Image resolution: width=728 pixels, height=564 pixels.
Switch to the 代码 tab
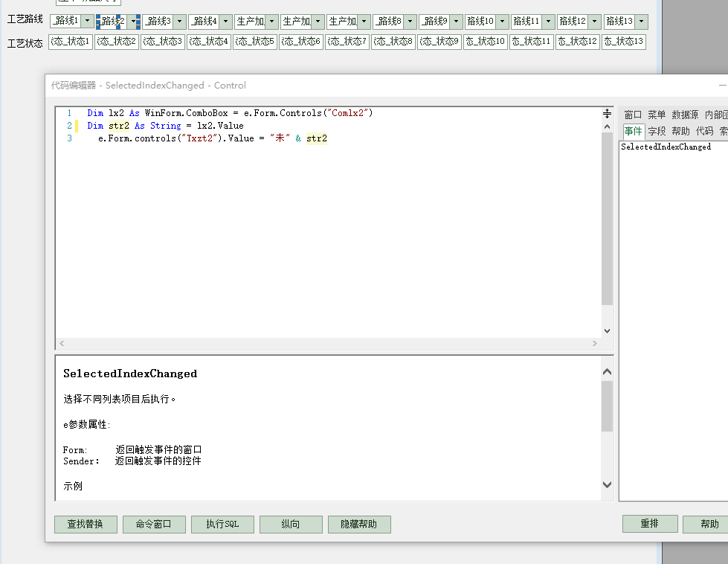704,131
